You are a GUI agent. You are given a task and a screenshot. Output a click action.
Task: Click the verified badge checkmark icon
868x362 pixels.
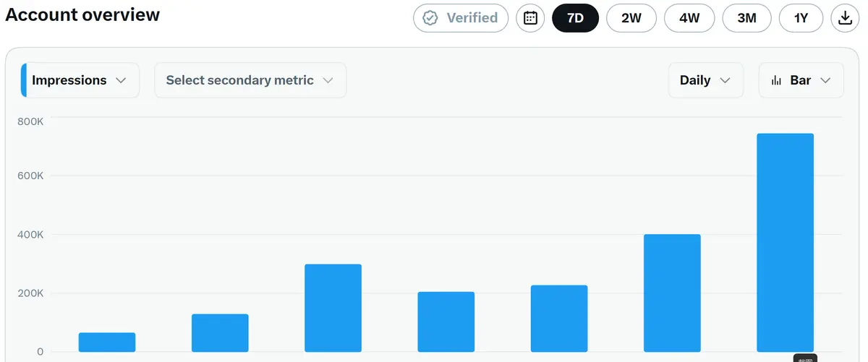click(x=430, y=18)
